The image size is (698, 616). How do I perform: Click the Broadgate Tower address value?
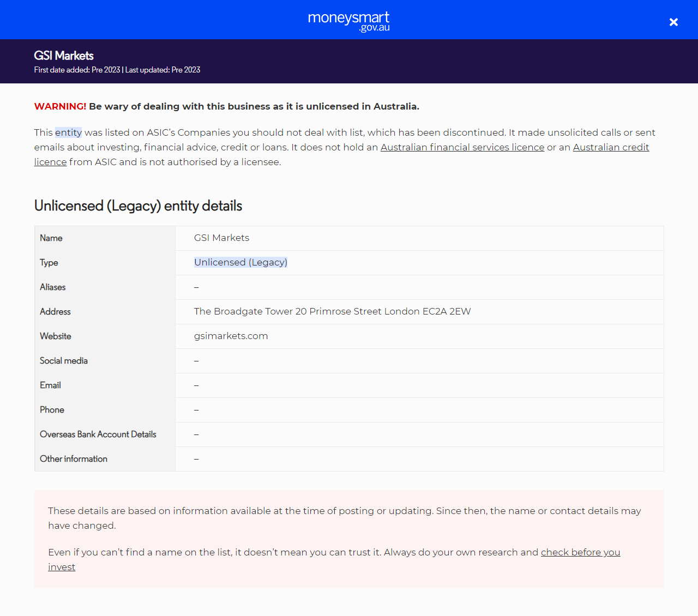(x=332, y=311)
